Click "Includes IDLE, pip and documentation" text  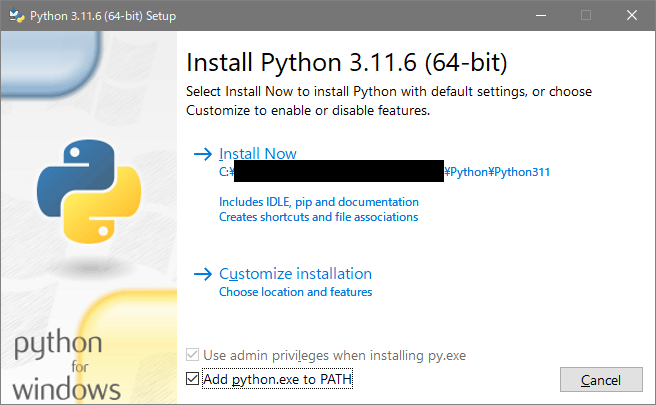coord(319,202)
